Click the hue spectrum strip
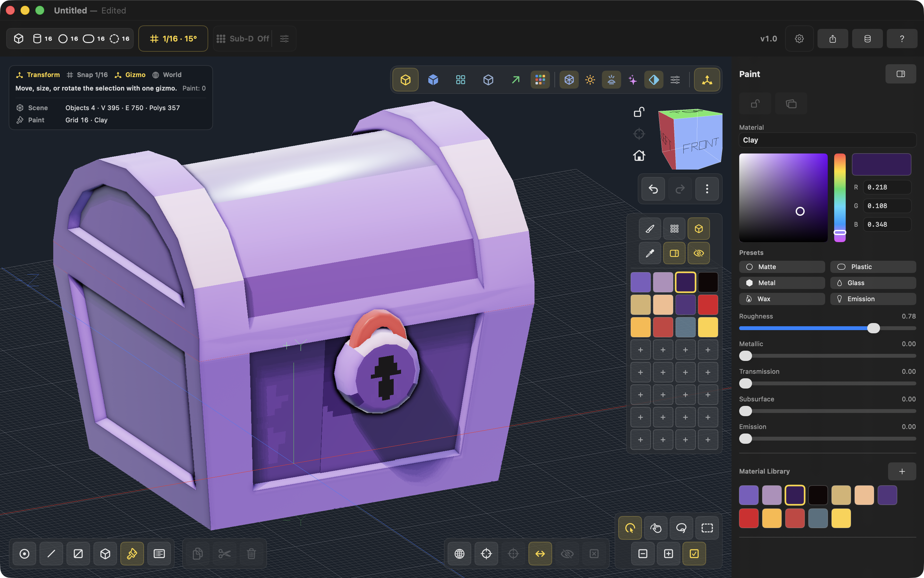 840,197
